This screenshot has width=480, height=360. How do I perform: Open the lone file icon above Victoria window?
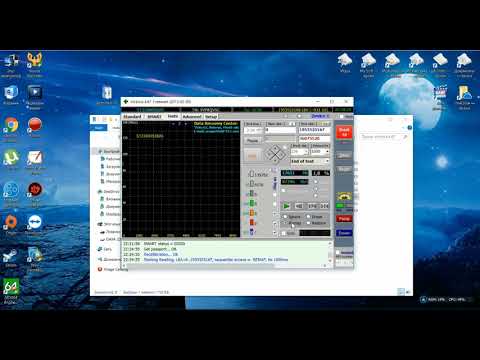pyautogui.click(x=107, y=93)
